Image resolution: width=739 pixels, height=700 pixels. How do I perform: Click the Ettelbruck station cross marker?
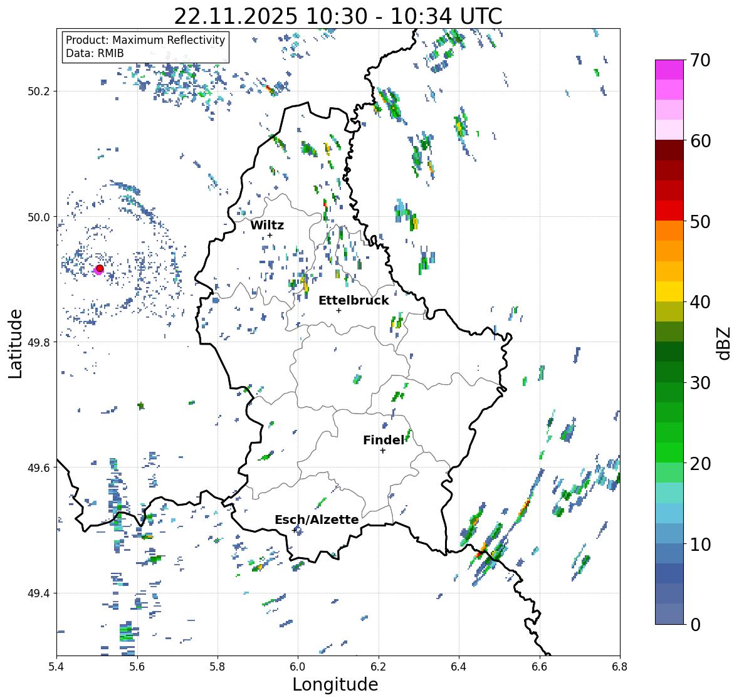(x=338, y=310)
